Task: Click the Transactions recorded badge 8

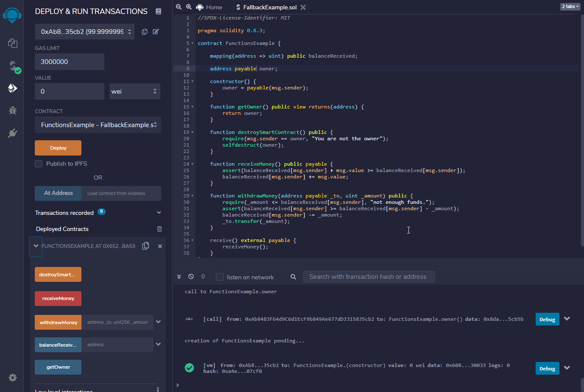Action: coord(101,211)
